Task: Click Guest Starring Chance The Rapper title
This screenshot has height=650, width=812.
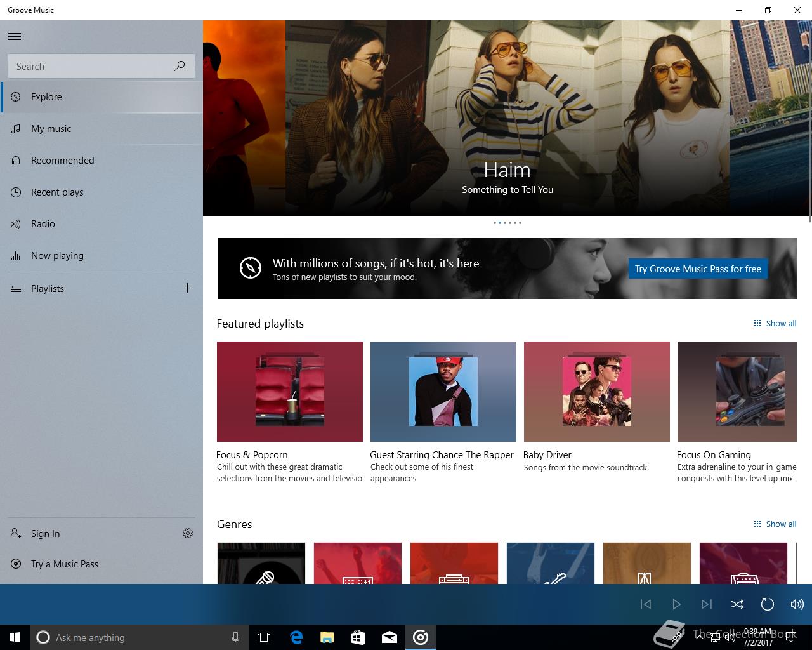Action: click(x=442, y=455)
